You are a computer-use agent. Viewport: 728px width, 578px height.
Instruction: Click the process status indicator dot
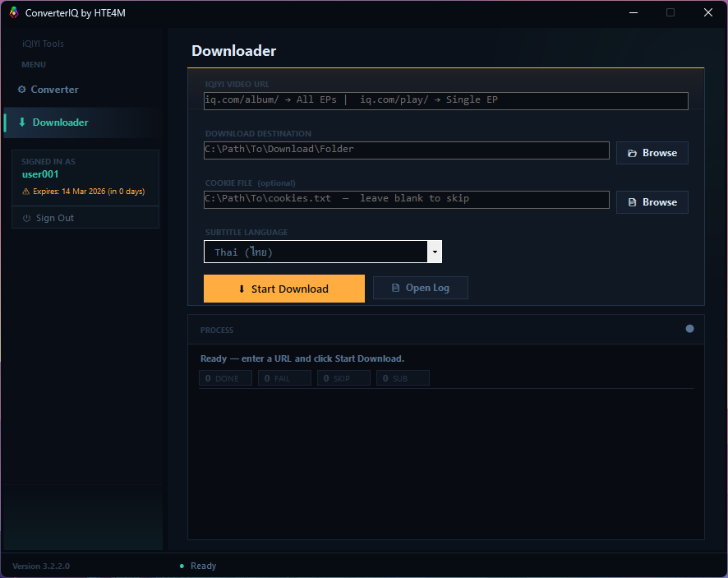[689, 329]
